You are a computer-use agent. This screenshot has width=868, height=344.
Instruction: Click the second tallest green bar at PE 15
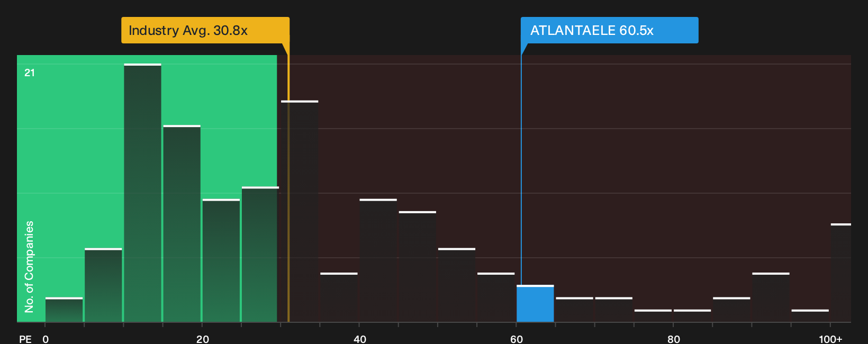[182, 223]
